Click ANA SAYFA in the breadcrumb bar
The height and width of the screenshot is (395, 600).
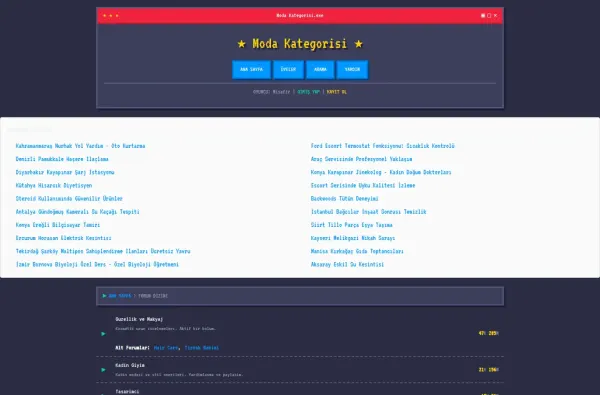pos(120,296)
